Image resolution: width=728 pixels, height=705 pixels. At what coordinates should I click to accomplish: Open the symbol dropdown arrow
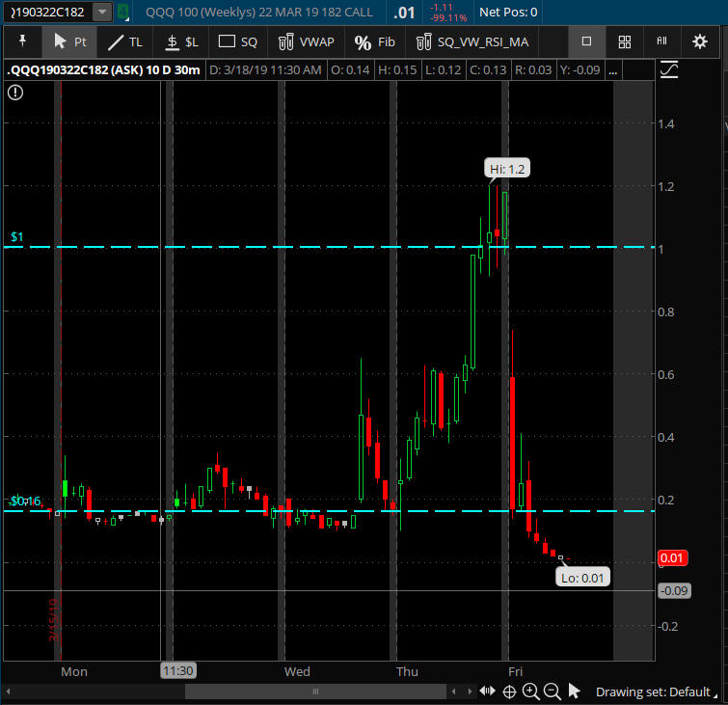pos(102,13)
